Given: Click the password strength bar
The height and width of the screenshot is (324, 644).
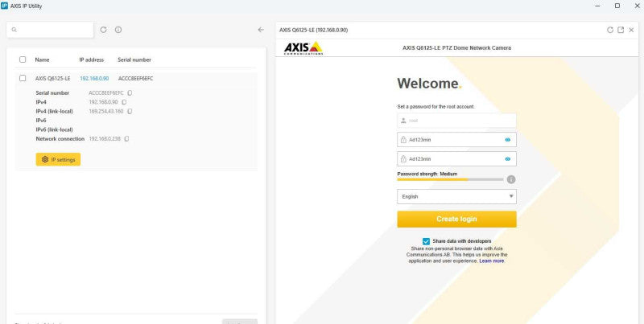Looking at the screenshot, I should [x=450, y=179].
